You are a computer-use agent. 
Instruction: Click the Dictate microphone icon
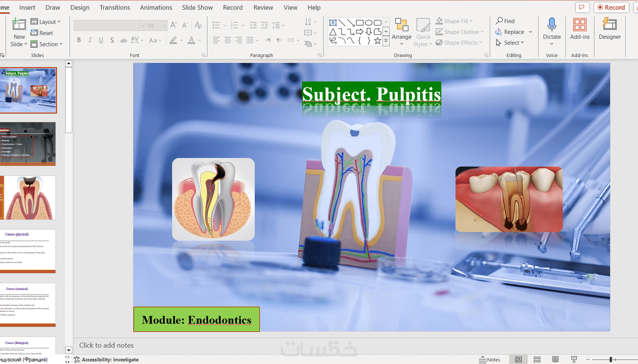coord(552,24)
